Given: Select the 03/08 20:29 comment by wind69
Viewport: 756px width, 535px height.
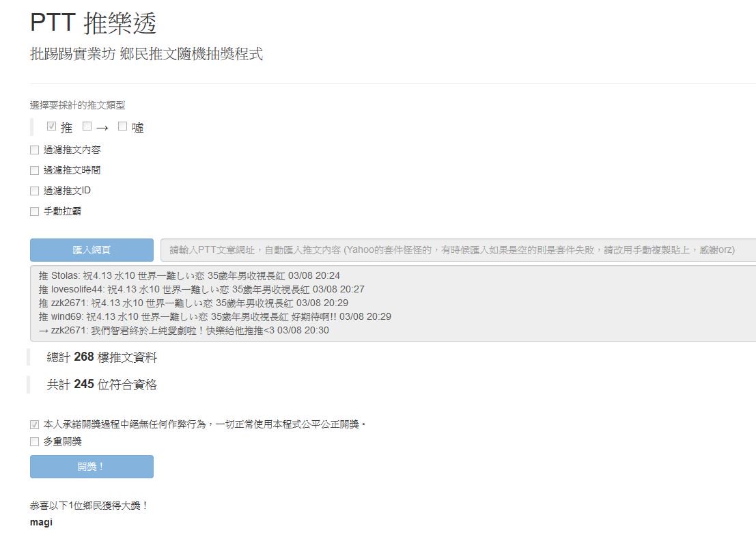Looking at the screenshot, I should (215, 316).
